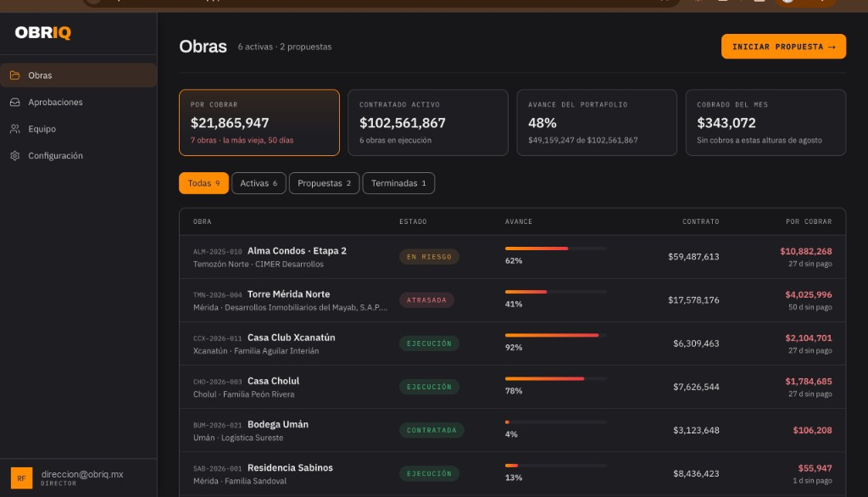This screenshot has width=868, height=497.
Task: Click the AVANCE column header
Action: (519, 221)
